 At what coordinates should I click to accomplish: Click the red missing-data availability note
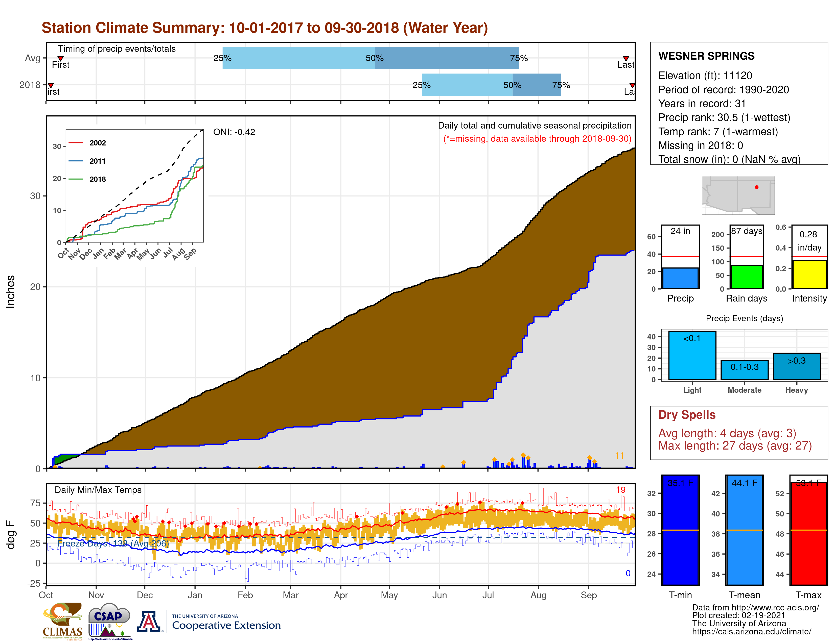click(x=537, y=138)
